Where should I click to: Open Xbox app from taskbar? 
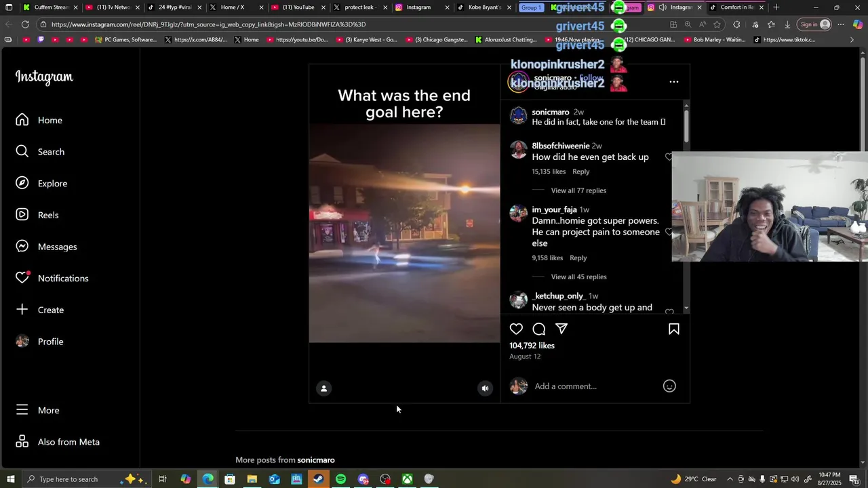coord(407,479)
